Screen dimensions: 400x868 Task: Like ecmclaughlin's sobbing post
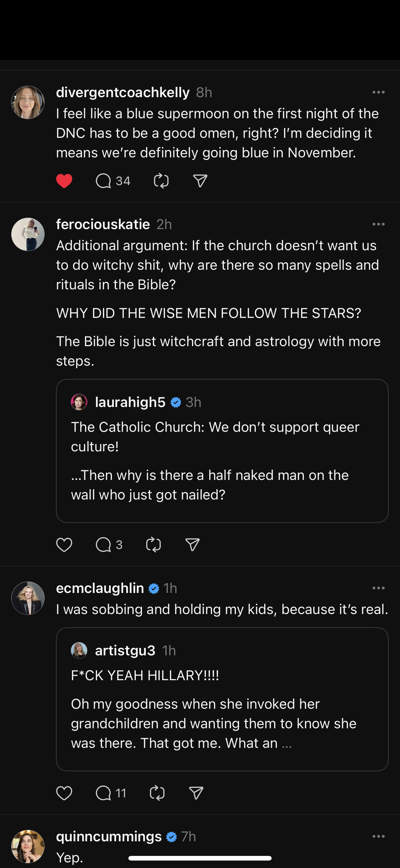coord(64,793)
